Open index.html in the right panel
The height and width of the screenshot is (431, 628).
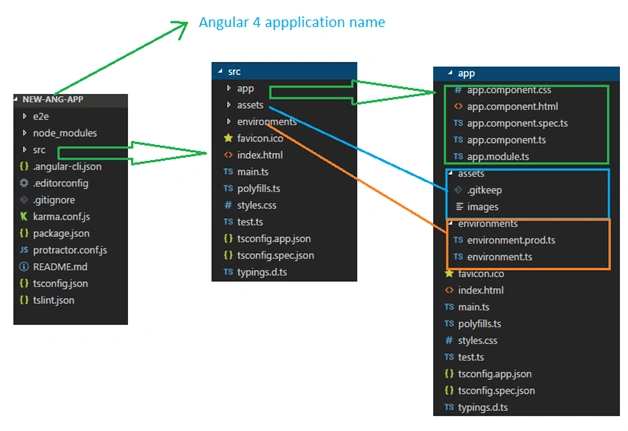pos(481,290)
